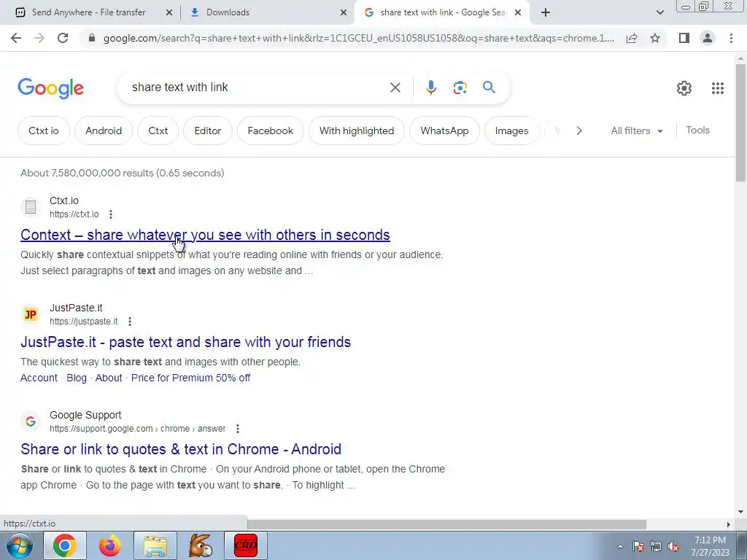Search by image with Google Lens icon
747x560 pixels.
click(x=460, y=87)
